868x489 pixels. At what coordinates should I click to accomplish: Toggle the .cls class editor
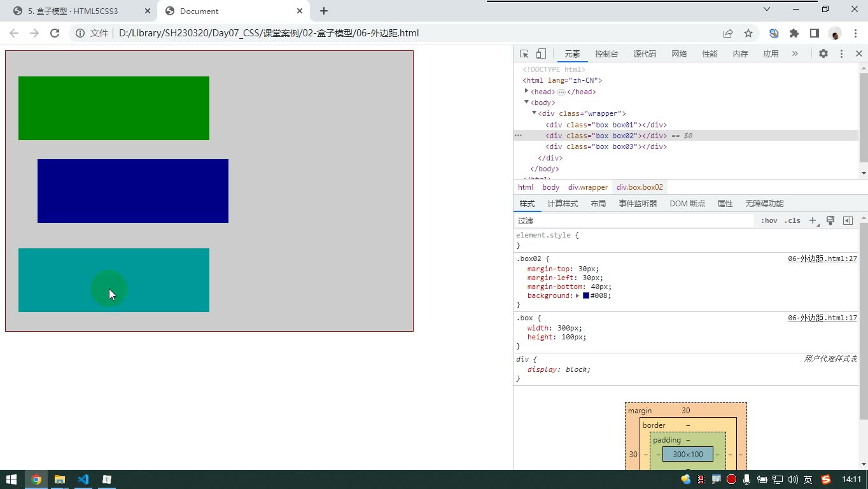click(x=792, y=220)
